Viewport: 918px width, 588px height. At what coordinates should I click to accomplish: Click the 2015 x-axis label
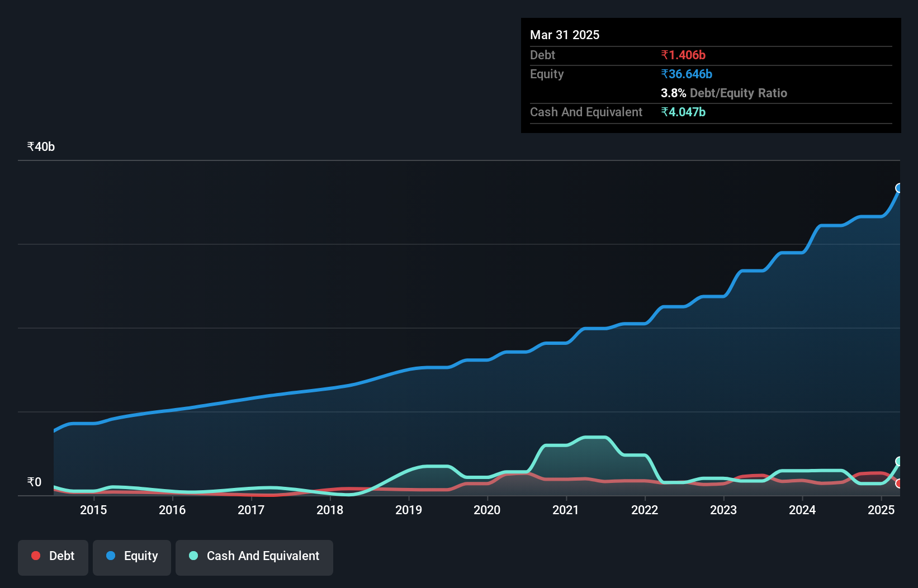coord(93,510)
